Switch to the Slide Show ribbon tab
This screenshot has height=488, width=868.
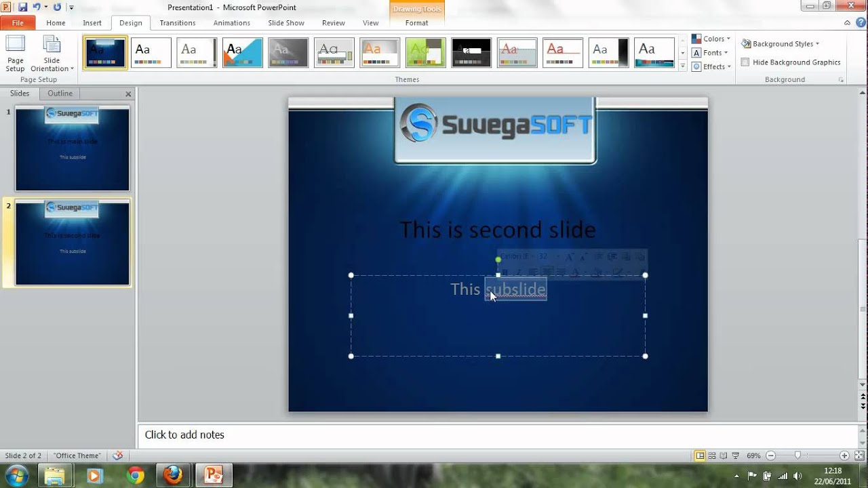(286, 23)
